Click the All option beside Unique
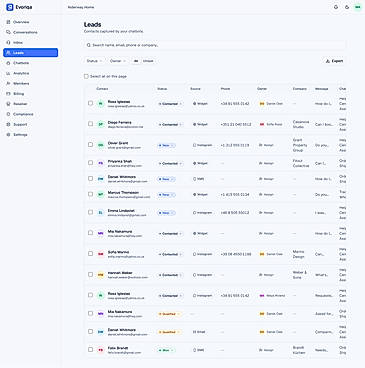Viewport: 365px width, 368px height. (x=136, y=61)
